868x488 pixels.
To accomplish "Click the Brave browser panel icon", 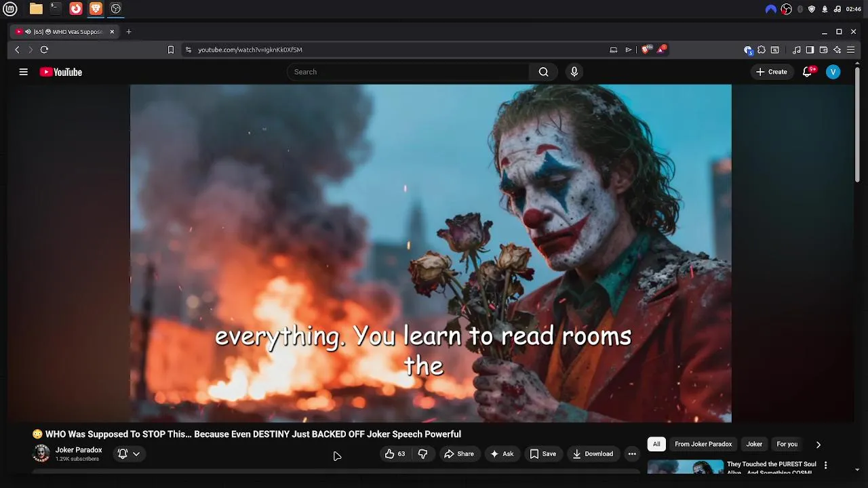I will point(96,9).
